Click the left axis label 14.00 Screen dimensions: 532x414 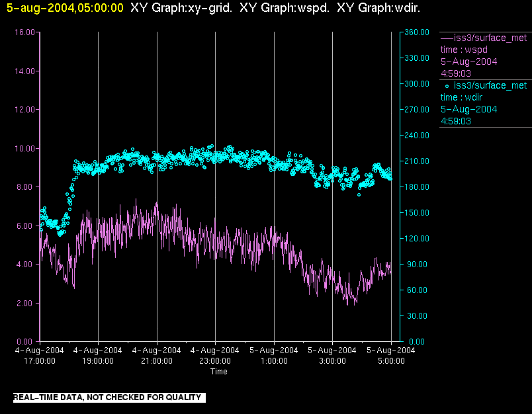pos(24,71)
